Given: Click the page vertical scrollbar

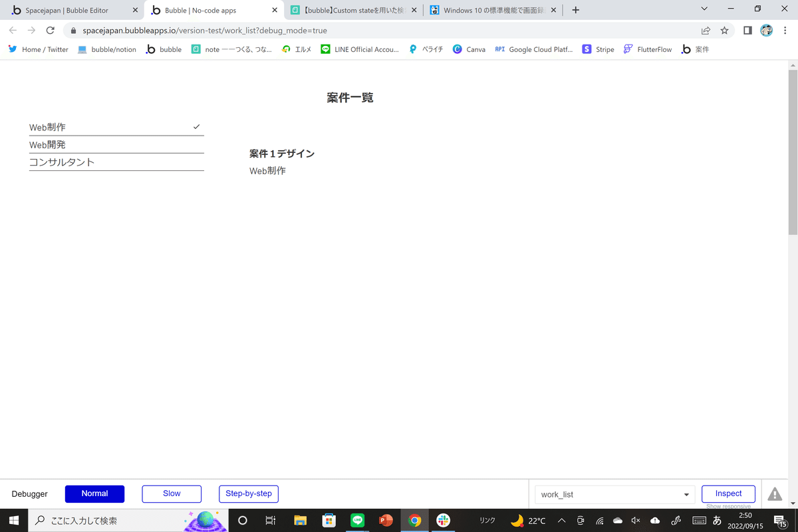Looking at the screenshot, I should [x=792, y=151].
